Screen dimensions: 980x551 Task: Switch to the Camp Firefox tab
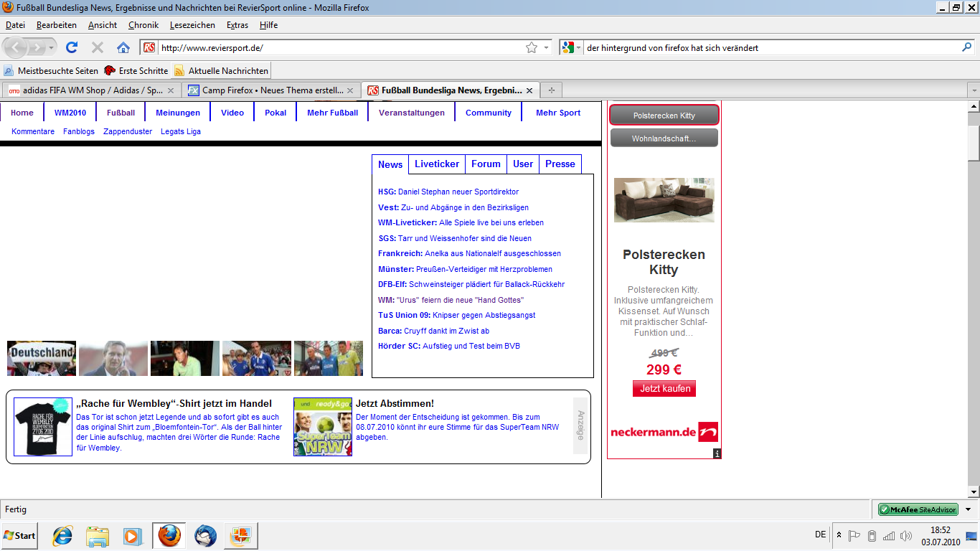pos(271,90)
